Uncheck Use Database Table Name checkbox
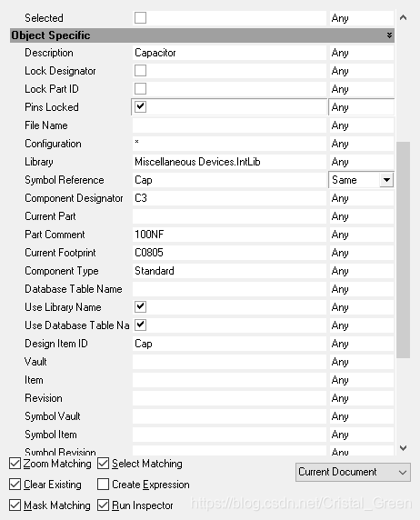This screenshot has height=520, width=420. coord(140,325)
